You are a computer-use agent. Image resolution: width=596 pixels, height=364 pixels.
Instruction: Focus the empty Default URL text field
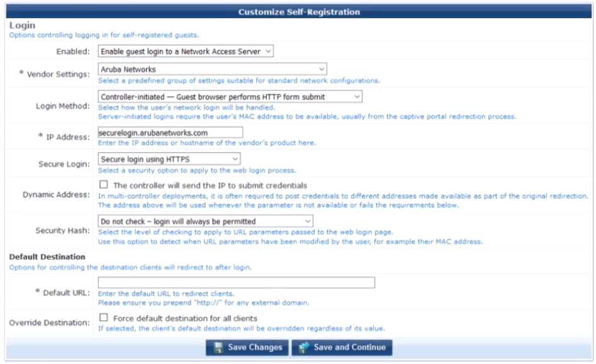236,283
